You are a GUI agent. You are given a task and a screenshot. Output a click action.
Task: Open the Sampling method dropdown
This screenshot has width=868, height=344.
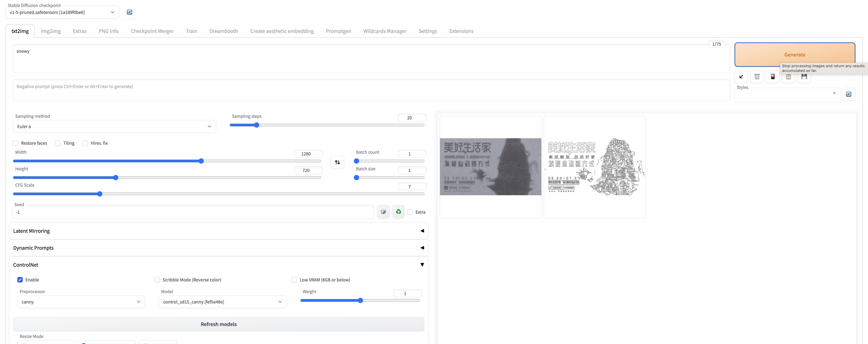click(114, 127)
